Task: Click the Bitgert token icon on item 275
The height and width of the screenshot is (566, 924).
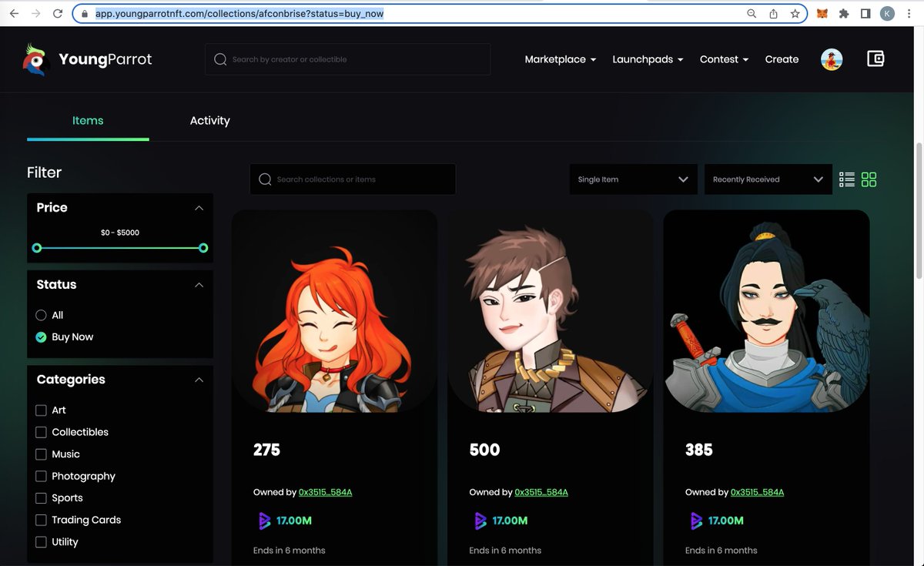Action: (x=264, y=521)
